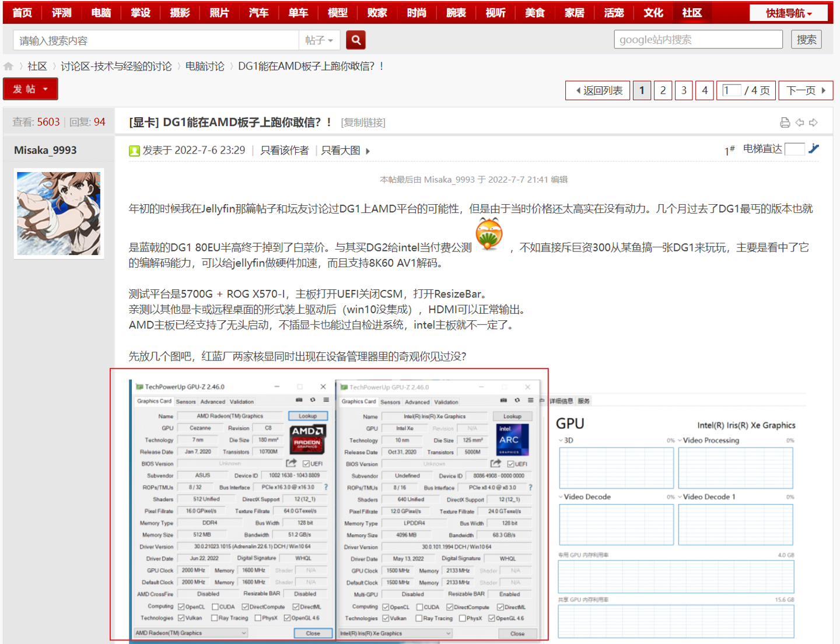This screenshot has height=644, width=840.
Task: Click the blue elevator jump icon
Action: point(814,149)
